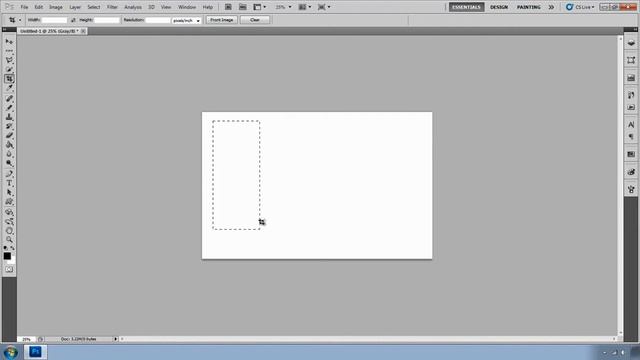Select the Horizontal Type tool
Screen dimensions: 640x360
click(9, 183)
